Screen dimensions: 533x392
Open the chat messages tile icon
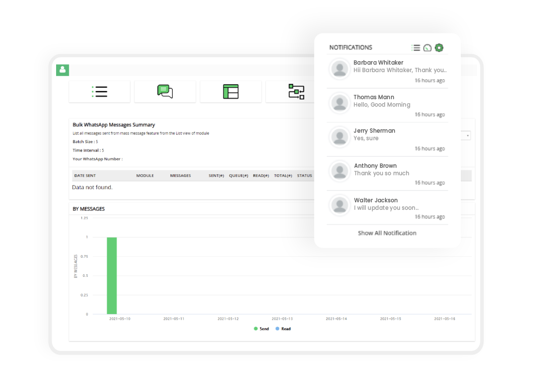pos(165,92)
